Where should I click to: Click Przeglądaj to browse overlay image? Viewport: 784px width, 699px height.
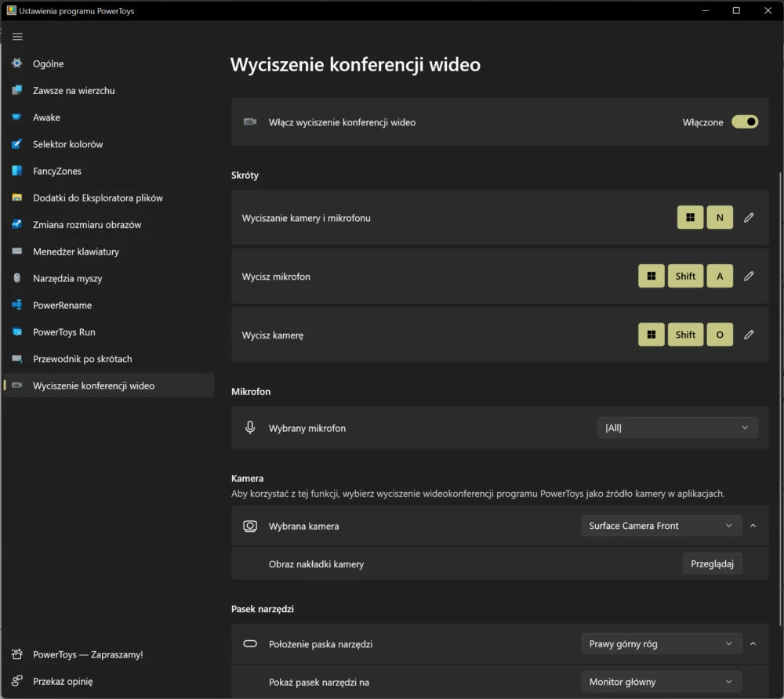tap(712, 563)
